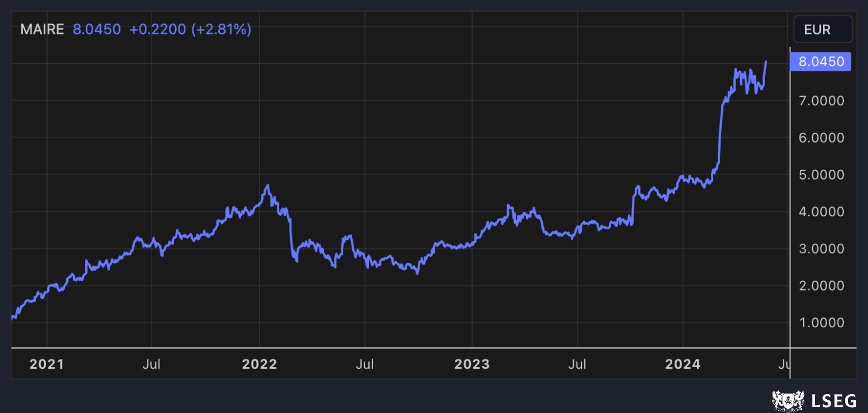Click the 2024 year label on time axis
Screen dimensions: 868x413
(683, 364)
